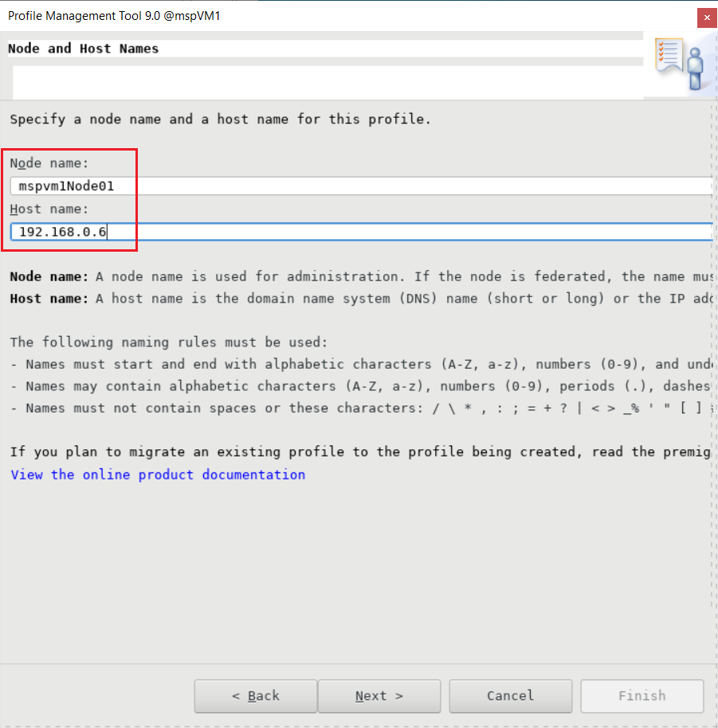Click the Next button to continue
Screen dimensions: 718x728
(x=379, y=695)
